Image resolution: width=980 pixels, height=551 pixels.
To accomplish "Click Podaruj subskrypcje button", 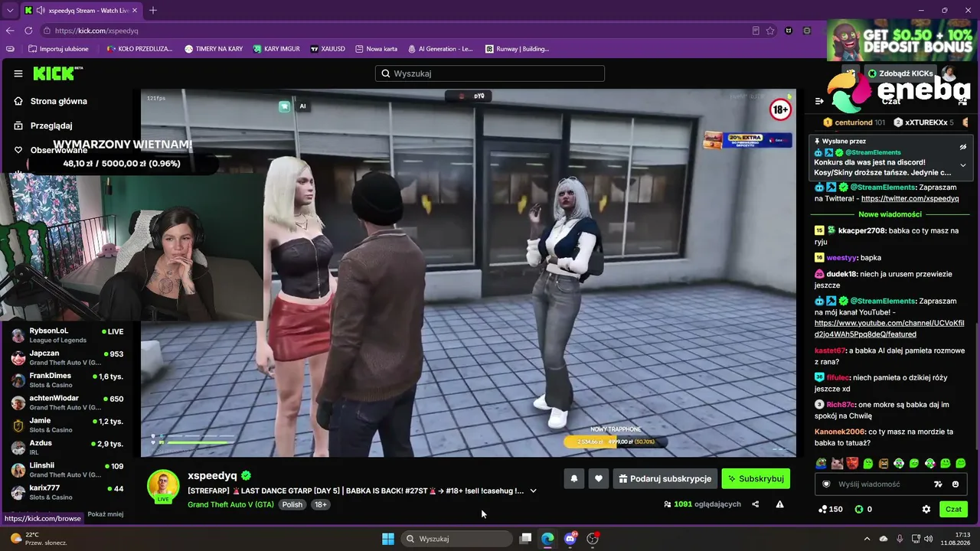I will (665, 478).
